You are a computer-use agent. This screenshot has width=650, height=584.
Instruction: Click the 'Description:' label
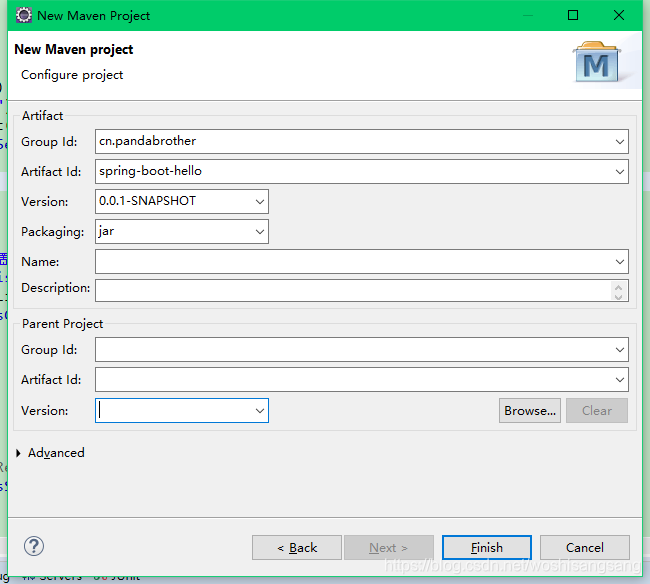tap(56, 288)
